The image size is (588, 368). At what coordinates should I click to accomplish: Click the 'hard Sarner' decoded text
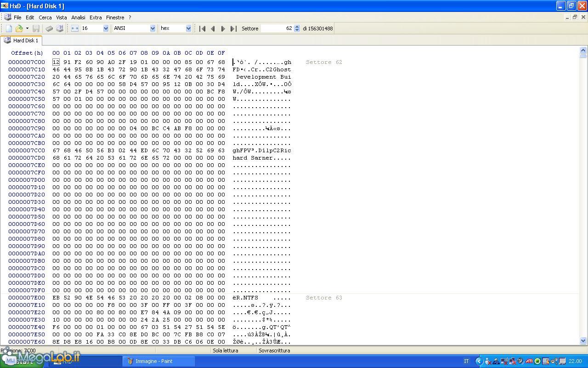253,158
